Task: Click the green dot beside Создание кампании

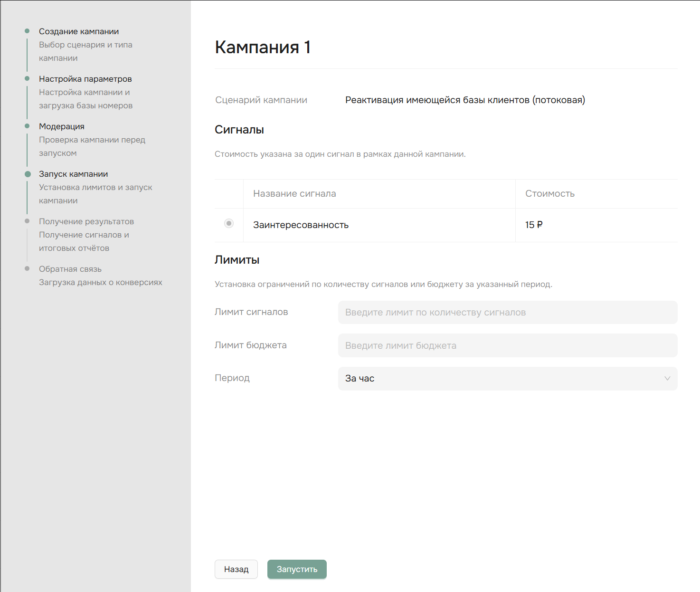Action: [x=27, y=31]
